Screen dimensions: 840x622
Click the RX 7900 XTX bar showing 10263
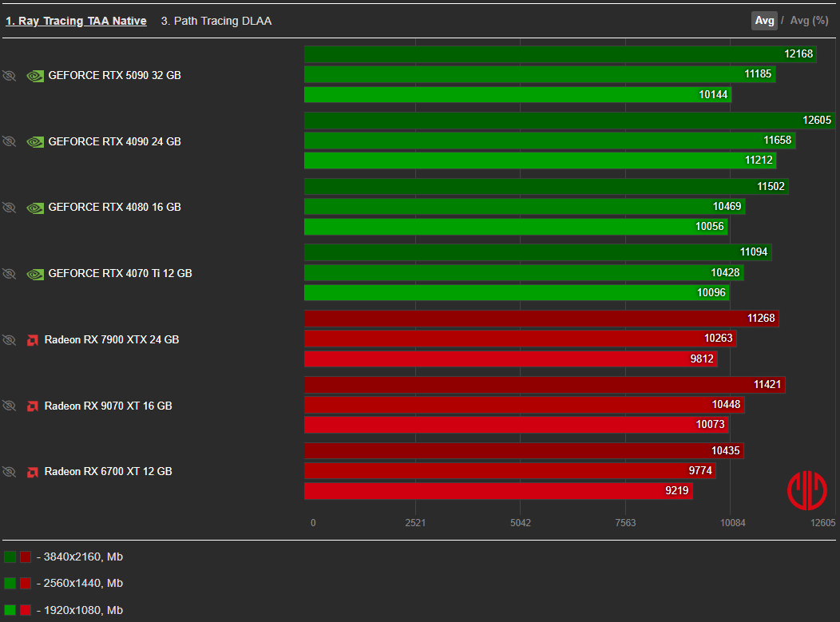(x=520, y=339)
